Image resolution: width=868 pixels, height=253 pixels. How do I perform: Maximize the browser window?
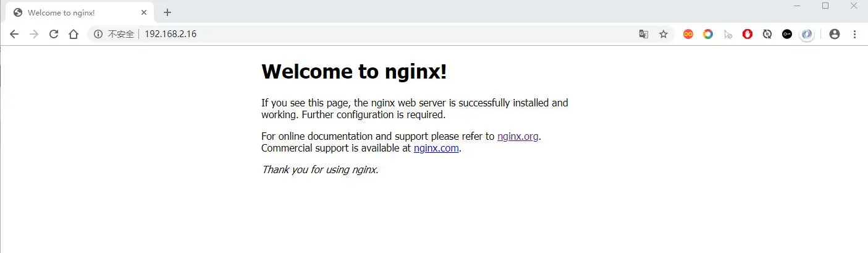coord(825,6)
